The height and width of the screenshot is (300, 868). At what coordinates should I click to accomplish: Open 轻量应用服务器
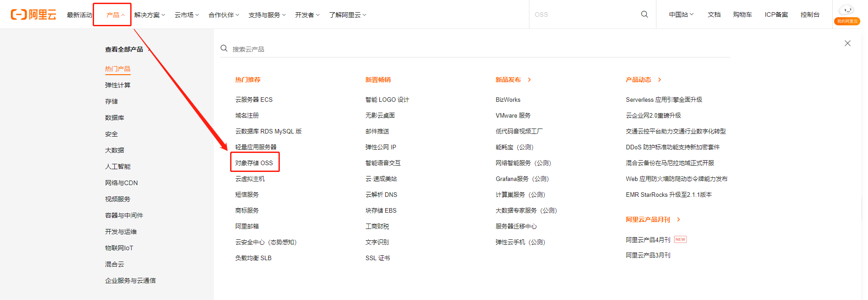coord(255,147)
